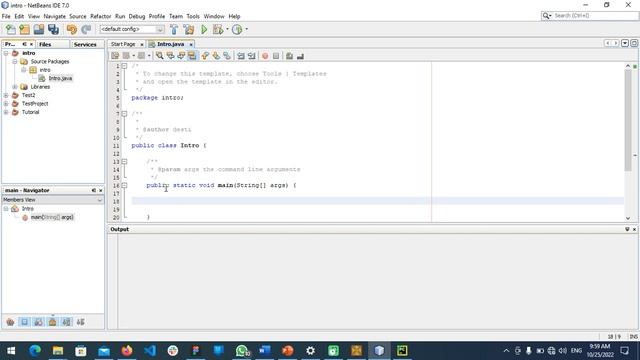Toggle bookmark icon in editor toolbar
640x360 pixels.
coord(227,56)
